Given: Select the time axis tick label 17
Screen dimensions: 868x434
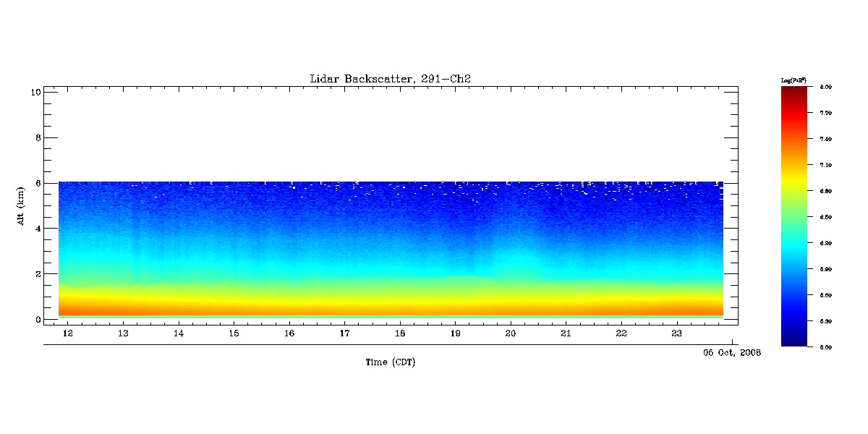Looking at the screenshot, I should (x=345, y=333).
